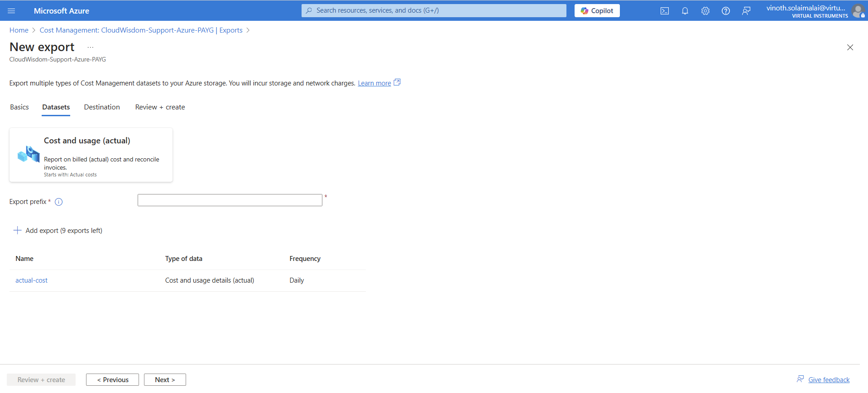The image size is (868, 393).
Task: Select the Datasets tab
Action: click(x=56, y=107)
